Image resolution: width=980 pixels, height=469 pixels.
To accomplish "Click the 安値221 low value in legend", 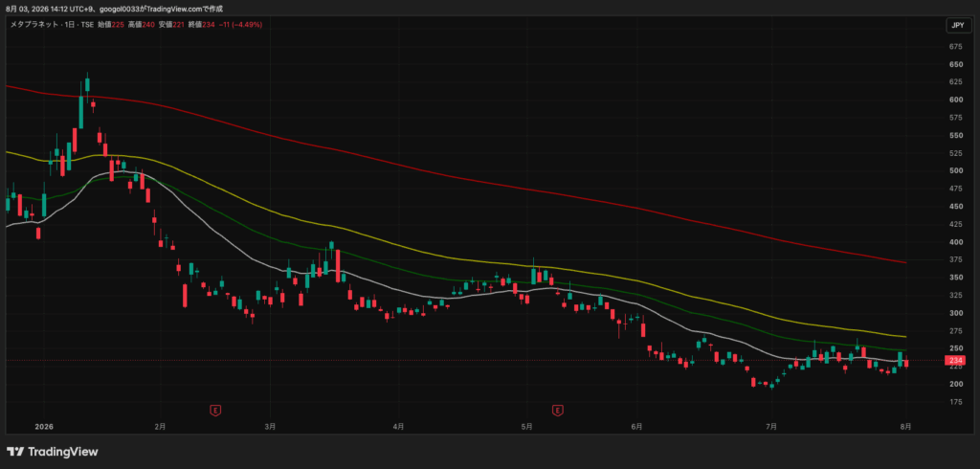I will [x=171, y=25].
